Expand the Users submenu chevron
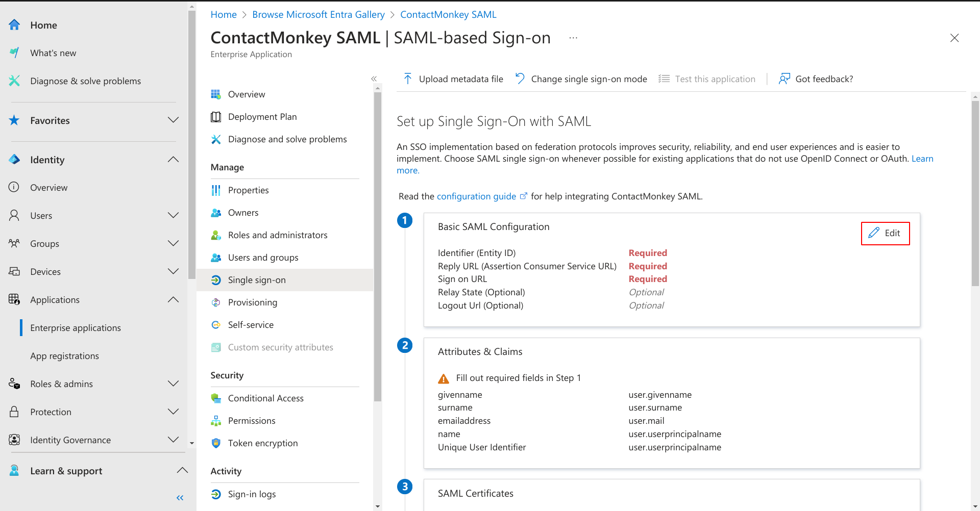Image resolution: width=980 pixels, height=511 pixels. [174, 215]
